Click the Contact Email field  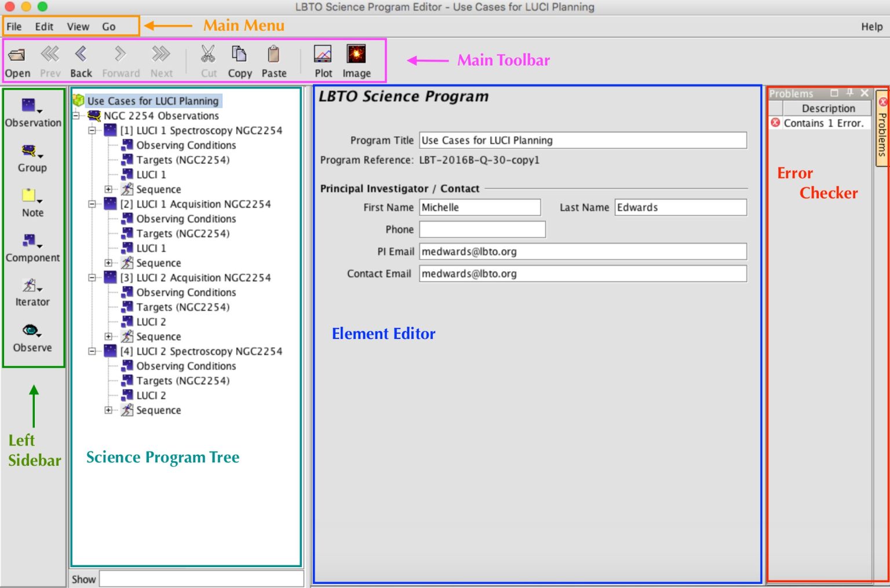pyautogui.click(x=583, y=273)
